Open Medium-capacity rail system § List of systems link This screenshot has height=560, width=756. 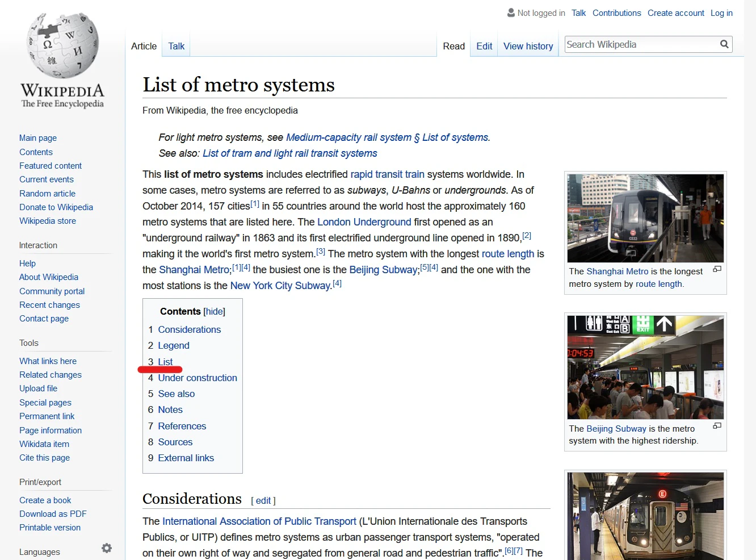[x=387, y=137]
